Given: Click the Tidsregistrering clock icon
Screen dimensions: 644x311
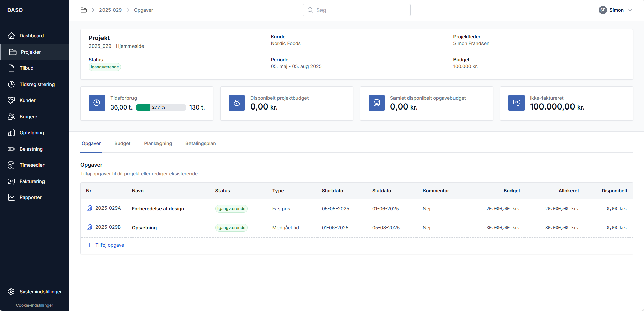Looking at the screenshot, I should pyautogui.click(x=11, y=84).
